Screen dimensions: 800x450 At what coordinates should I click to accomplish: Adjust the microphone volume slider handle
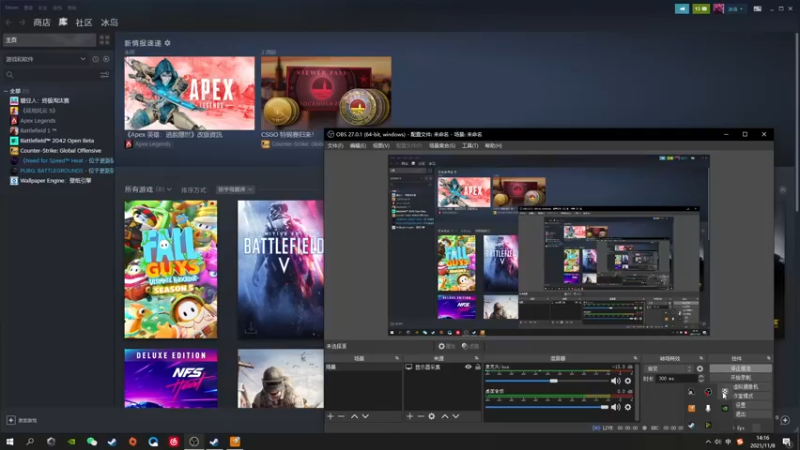(x=554, y=381)
